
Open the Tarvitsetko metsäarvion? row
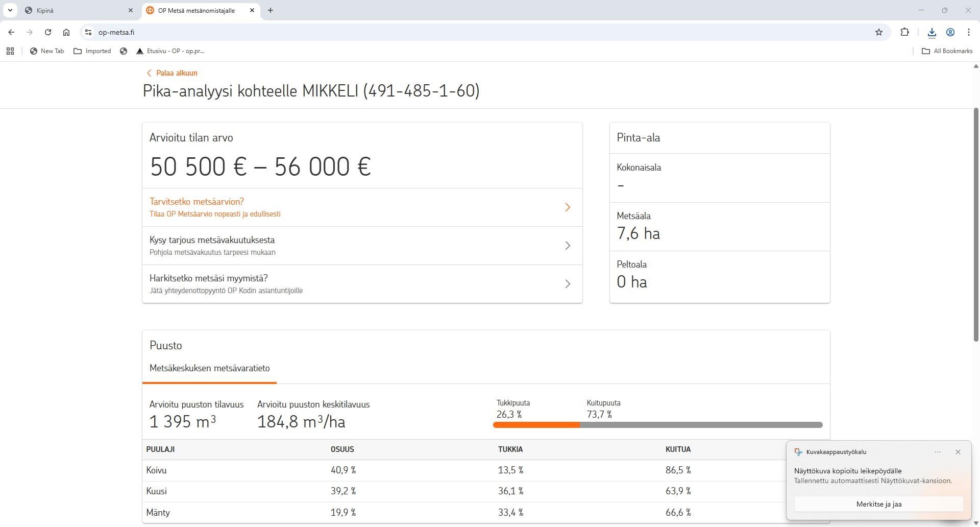362,207
